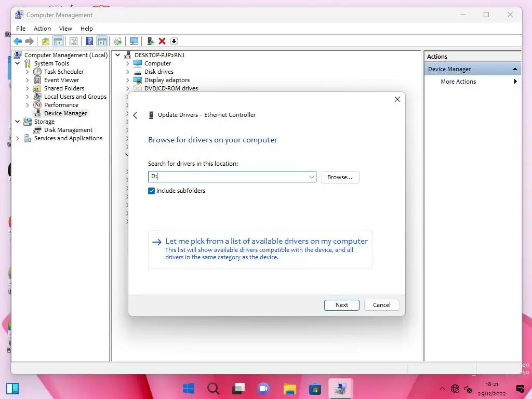Expand the Event Viewer node

(x=28, y=80)
